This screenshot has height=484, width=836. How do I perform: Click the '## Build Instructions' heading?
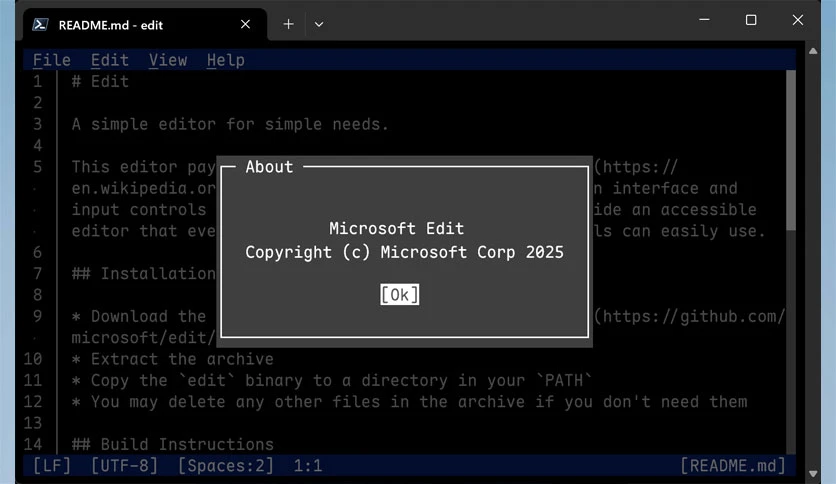coord(173,444)
